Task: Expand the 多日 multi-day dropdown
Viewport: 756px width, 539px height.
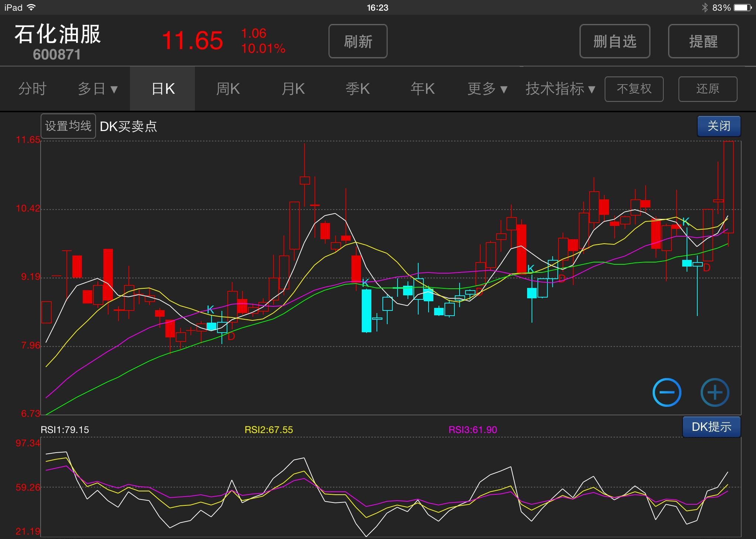Action: click(x=97, y=89)
